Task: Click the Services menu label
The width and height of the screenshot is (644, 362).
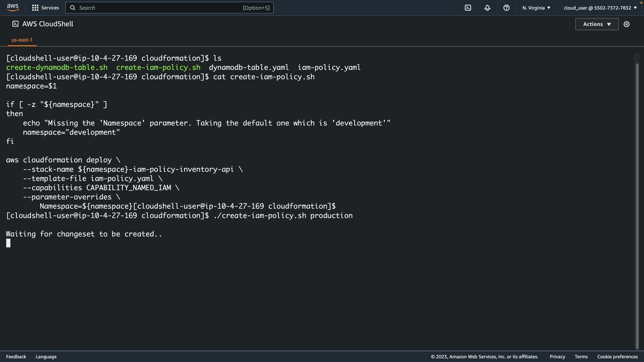Action: [x=50, y=8]
